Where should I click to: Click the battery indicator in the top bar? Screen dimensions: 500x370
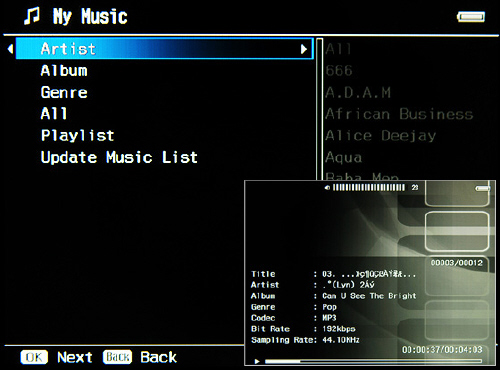[471, 17]
